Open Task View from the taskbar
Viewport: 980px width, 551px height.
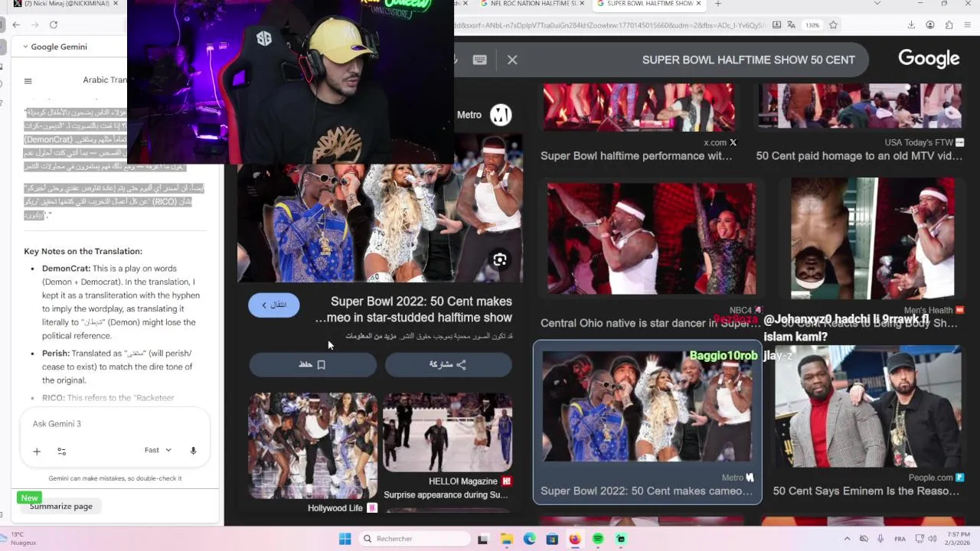[483, 539]
